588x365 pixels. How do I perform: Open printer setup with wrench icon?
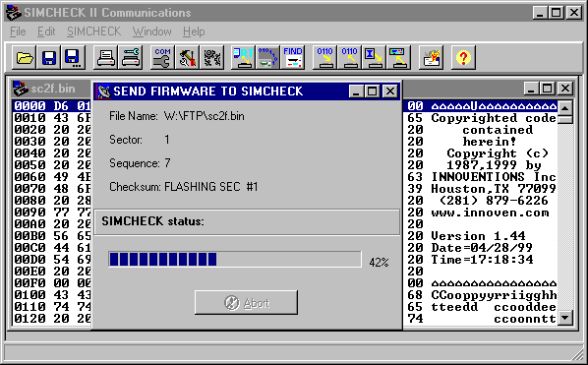click(131, 57)
